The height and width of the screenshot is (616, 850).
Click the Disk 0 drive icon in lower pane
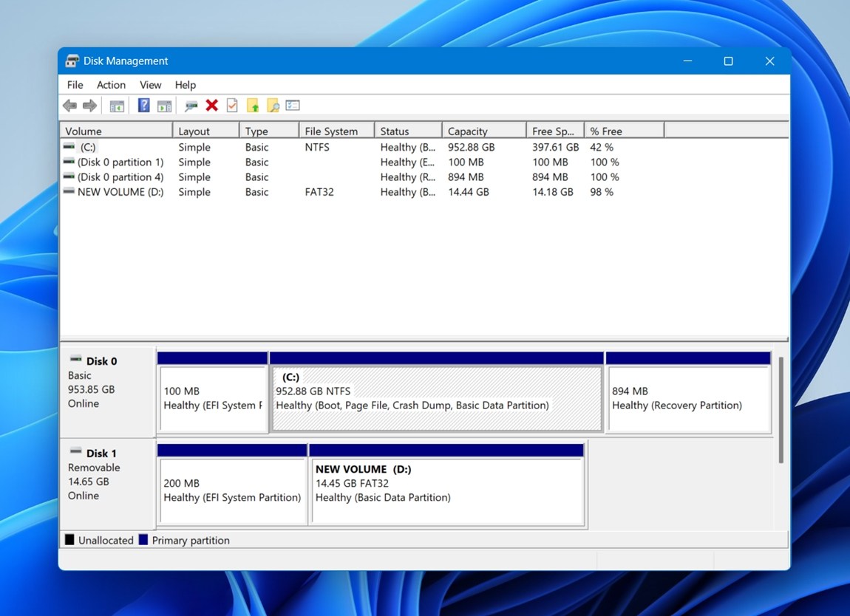pyautogui.click(x=76, y=360)
